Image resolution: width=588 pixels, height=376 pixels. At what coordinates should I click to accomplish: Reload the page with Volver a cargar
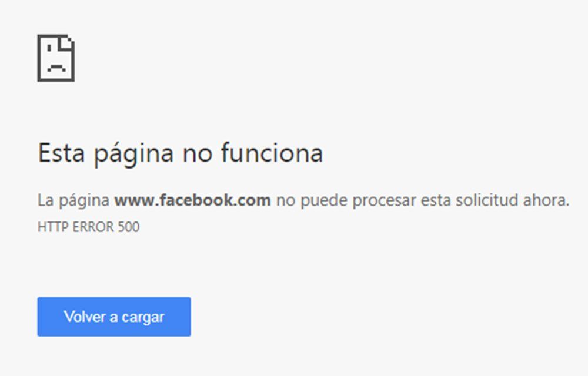(x=114, y=317)
